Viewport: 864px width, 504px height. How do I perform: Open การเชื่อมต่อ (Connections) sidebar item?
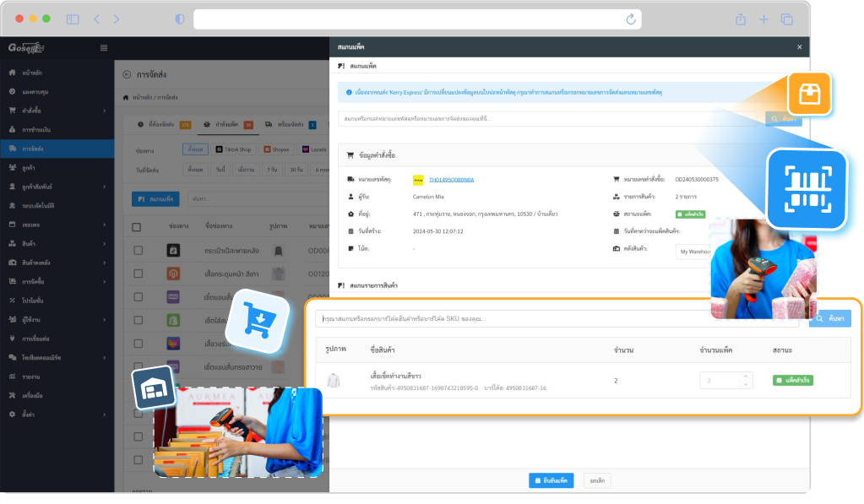[x=35, y=339]
